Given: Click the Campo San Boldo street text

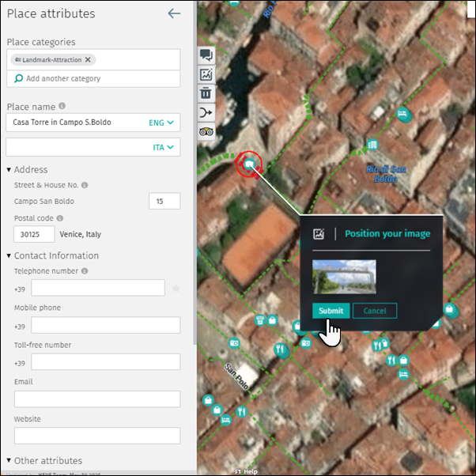Looking at the screenshot, I should [x=44, y=202].
